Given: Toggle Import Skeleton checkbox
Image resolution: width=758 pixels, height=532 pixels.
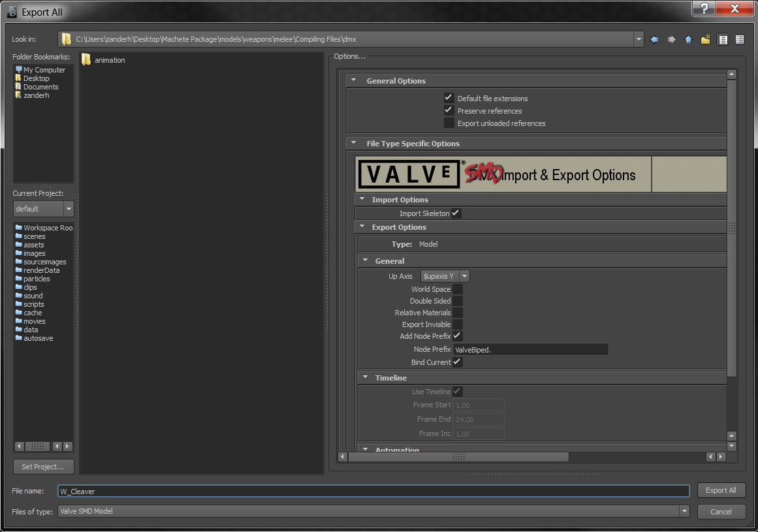Looking at the screenshot, I should click(456, 213).
